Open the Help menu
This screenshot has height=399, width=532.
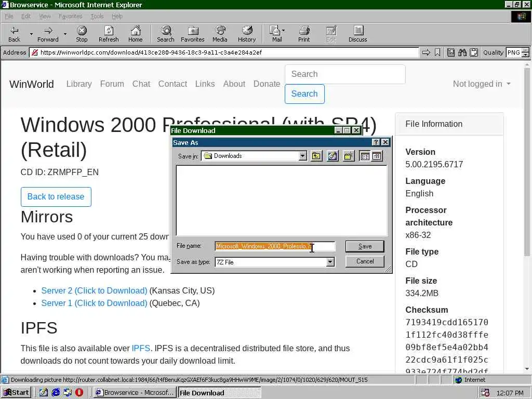(x=117, y=16)
